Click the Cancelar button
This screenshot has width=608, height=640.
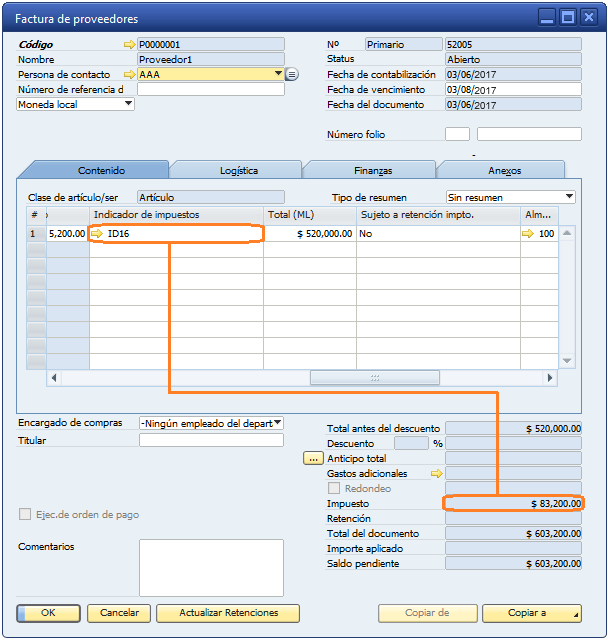click(x=119, y=613)
